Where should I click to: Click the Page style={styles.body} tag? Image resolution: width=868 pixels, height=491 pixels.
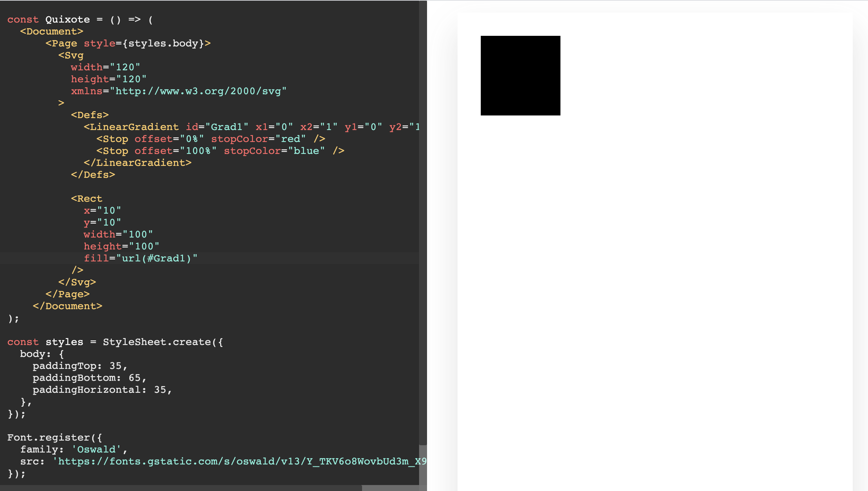(x=128, y=43)
